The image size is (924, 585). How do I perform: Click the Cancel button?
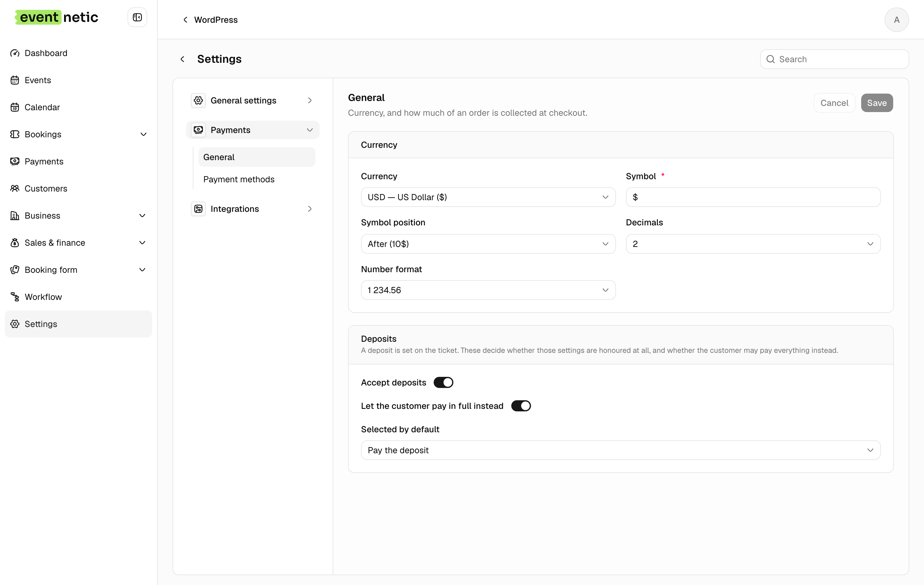pyautogui.click(x=834, y=103)
